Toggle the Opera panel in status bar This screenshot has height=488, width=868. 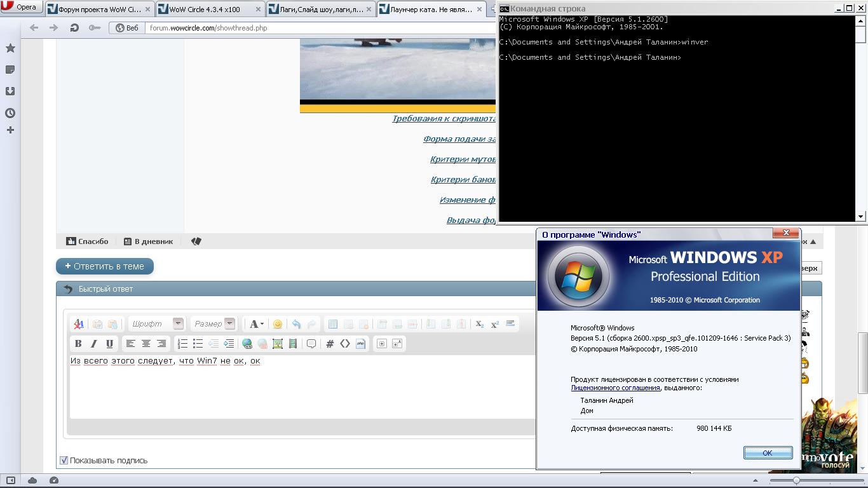10,480
